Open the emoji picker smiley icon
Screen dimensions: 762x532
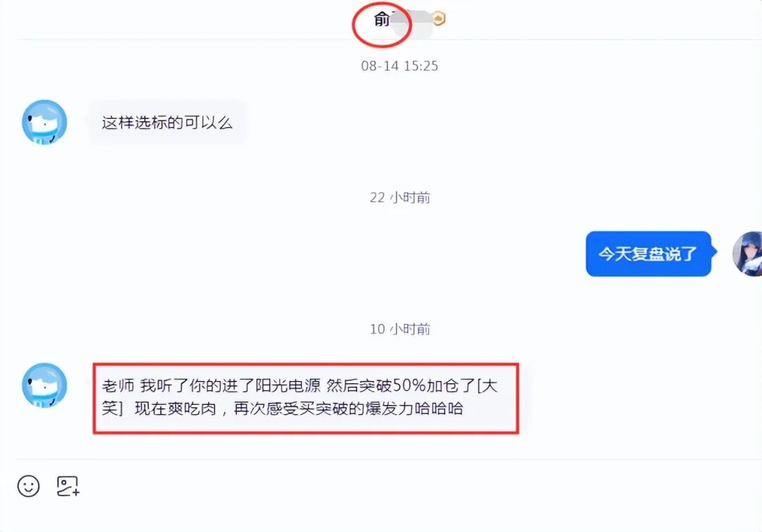click(x=28, y=486)
